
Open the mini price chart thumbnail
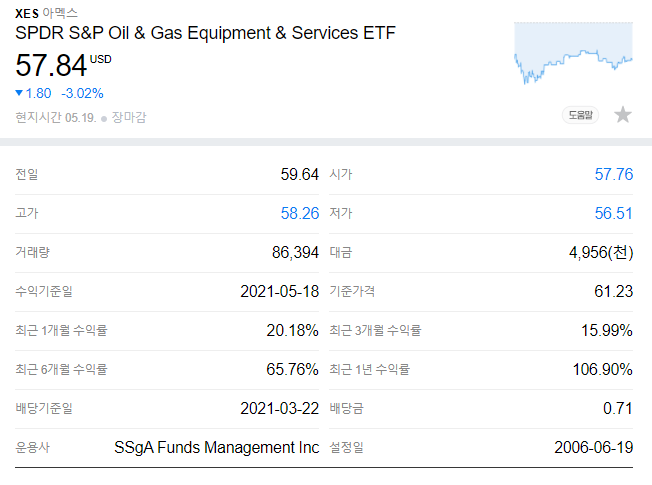pos(574,53)
